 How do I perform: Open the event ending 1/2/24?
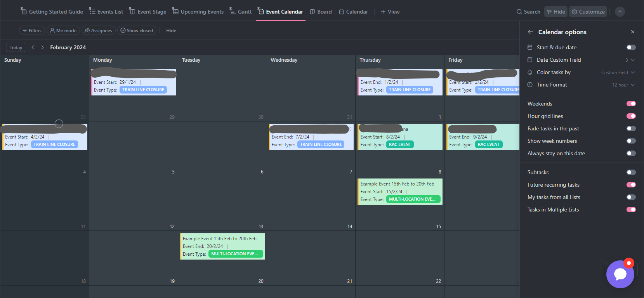(400, 82)
